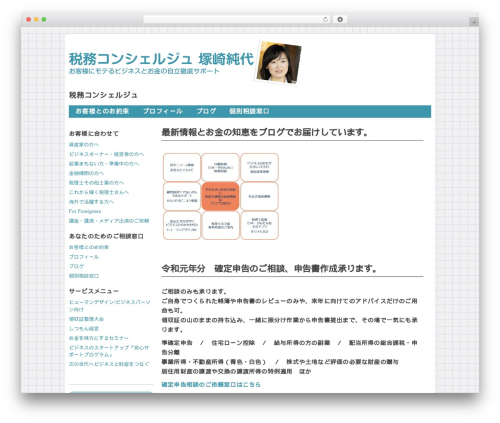This screenshot has width=500, height=423.
Task: Open 個別相談窓口 in the sidebar consultation list
Action: click(84, 276)
